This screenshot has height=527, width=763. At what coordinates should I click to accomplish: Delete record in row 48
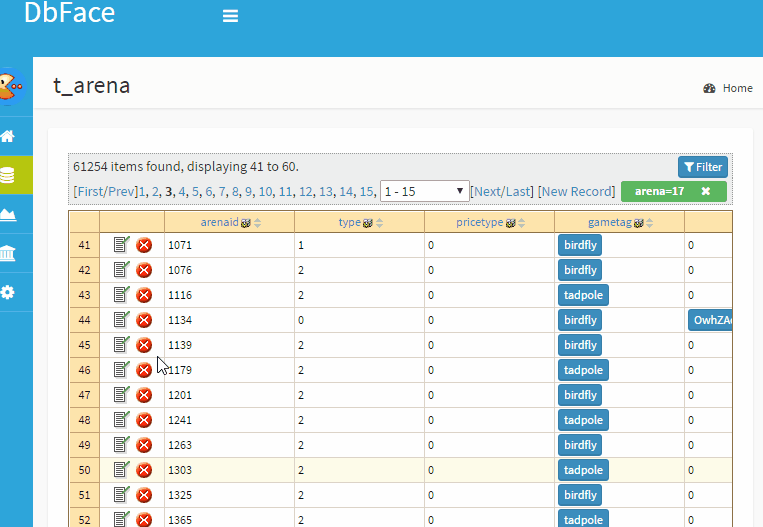[144, 420]
